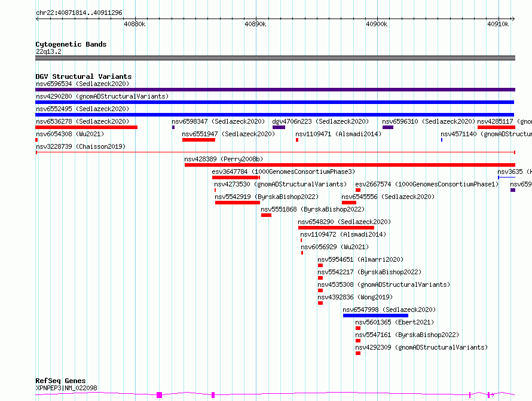Viewport: 532px width, 401px height.
Task: Select the esv2667574 1000Genomes Phase1 label
Action: (427, 184)
